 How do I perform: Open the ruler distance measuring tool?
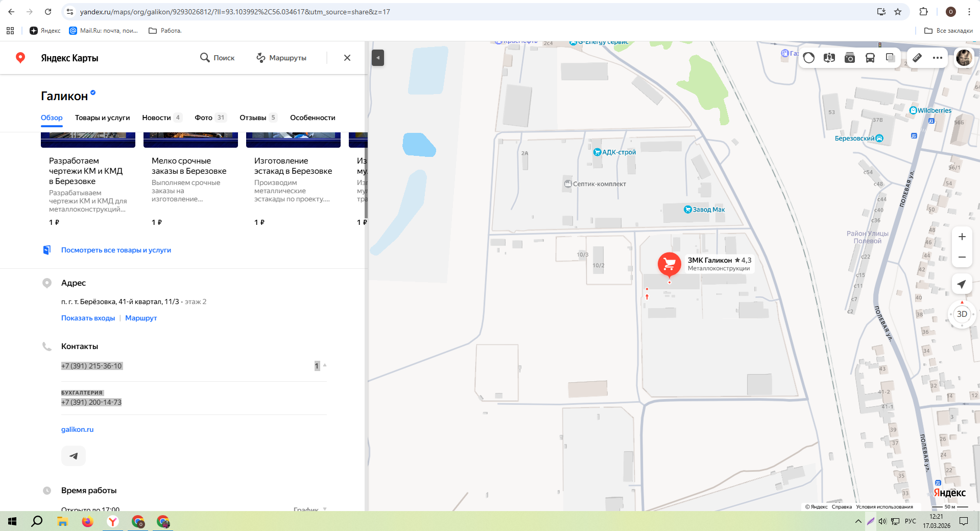tap(917, 58)
